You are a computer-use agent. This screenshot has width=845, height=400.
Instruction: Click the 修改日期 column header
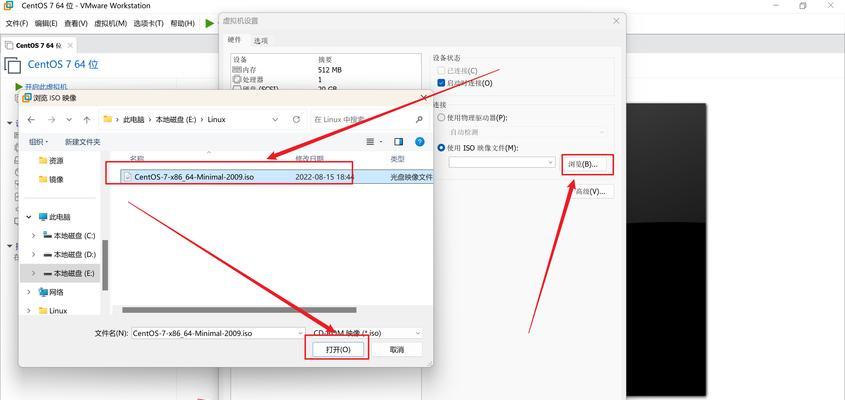pyautogui.click(x=309, y=159)
